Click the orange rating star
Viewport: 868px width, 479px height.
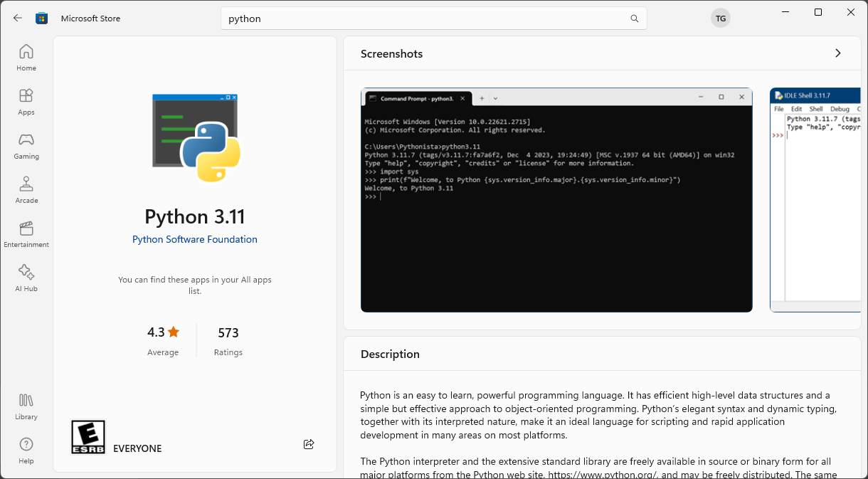(174, 332)
